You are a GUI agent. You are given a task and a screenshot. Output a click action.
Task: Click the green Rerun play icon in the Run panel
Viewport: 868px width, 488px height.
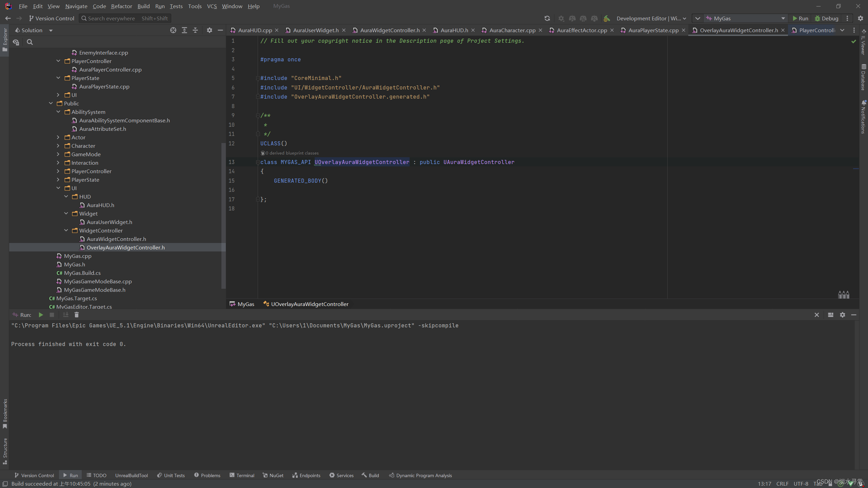point(41,315)
